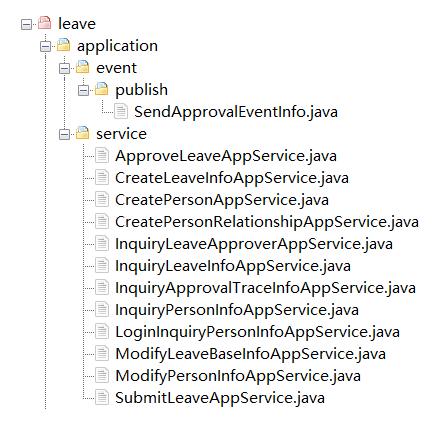The width and height of the screenshot is (444, 421).
Task: Click the ModifyPersonInfoAppService.java file icon
Action: click(x=102, y=376)
